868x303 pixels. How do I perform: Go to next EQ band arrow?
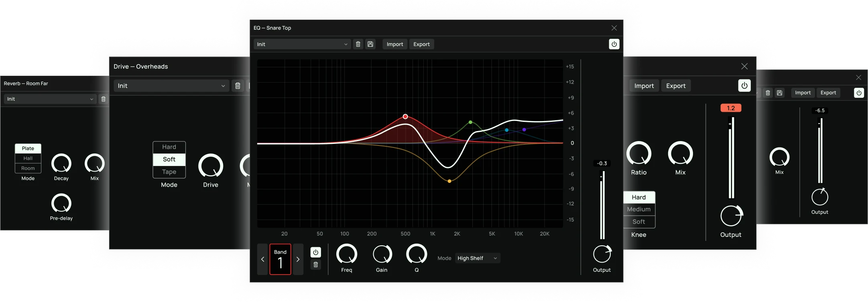298,259
